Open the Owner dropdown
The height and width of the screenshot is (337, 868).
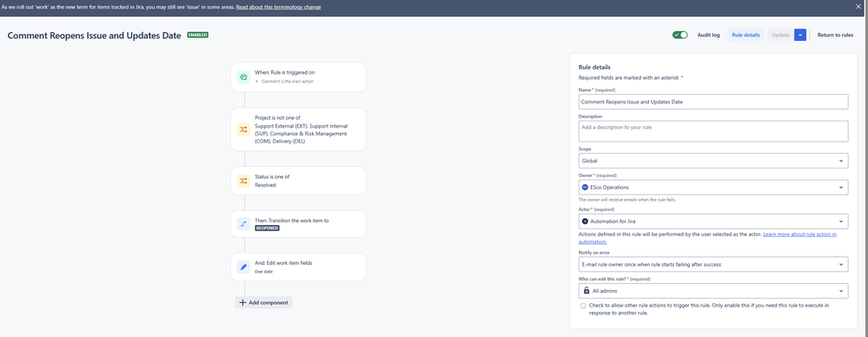click(713, 187)
